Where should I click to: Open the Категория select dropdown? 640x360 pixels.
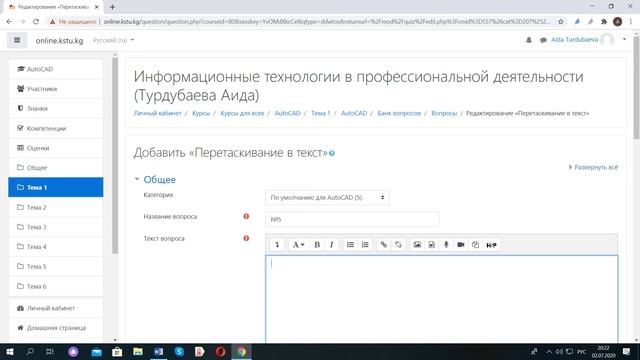click(x=327, y=198)
